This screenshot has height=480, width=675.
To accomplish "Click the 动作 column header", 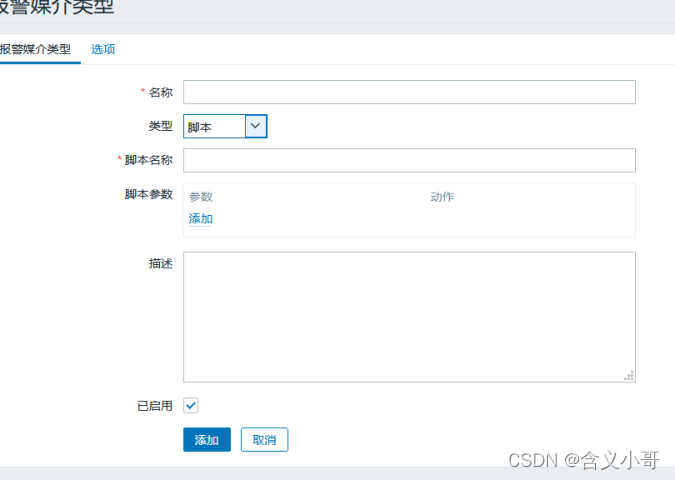I will point(442,197).
